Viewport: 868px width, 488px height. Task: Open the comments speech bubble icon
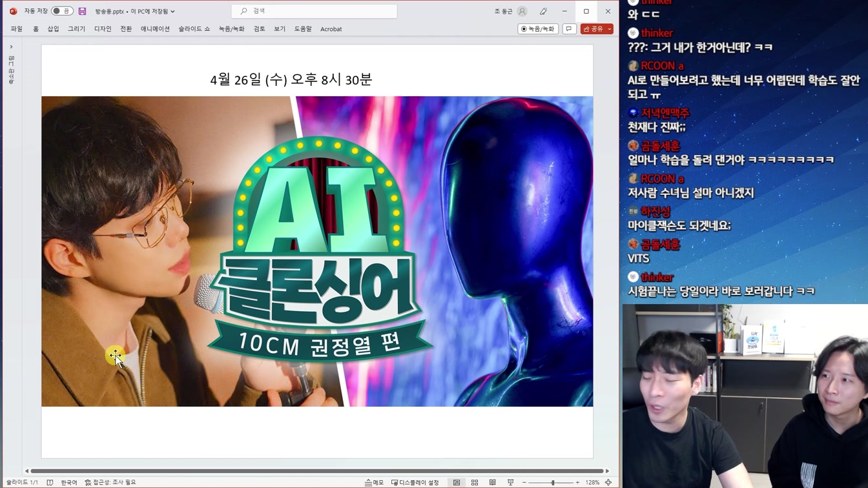pos(569,29)
